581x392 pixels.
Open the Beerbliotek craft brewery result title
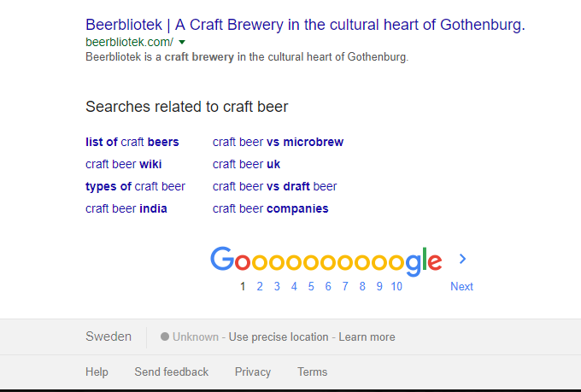coord(305,25)
